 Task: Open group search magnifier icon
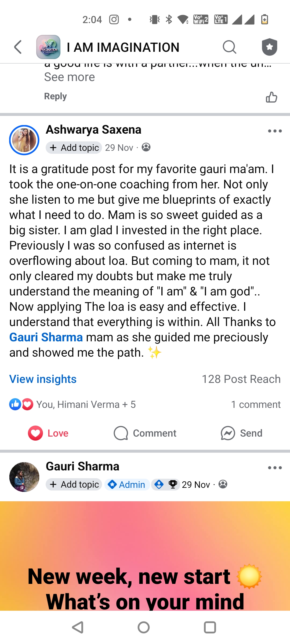pos(229,47)
